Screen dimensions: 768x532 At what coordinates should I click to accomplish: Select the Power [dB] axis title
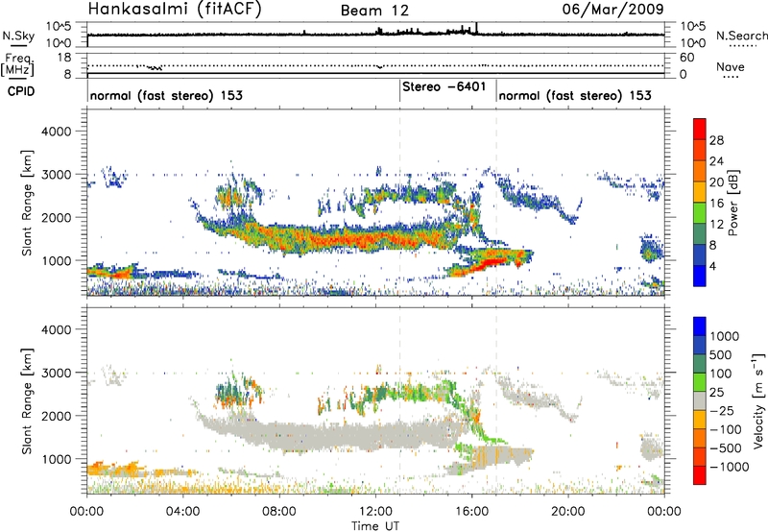(x=732, y=203)
